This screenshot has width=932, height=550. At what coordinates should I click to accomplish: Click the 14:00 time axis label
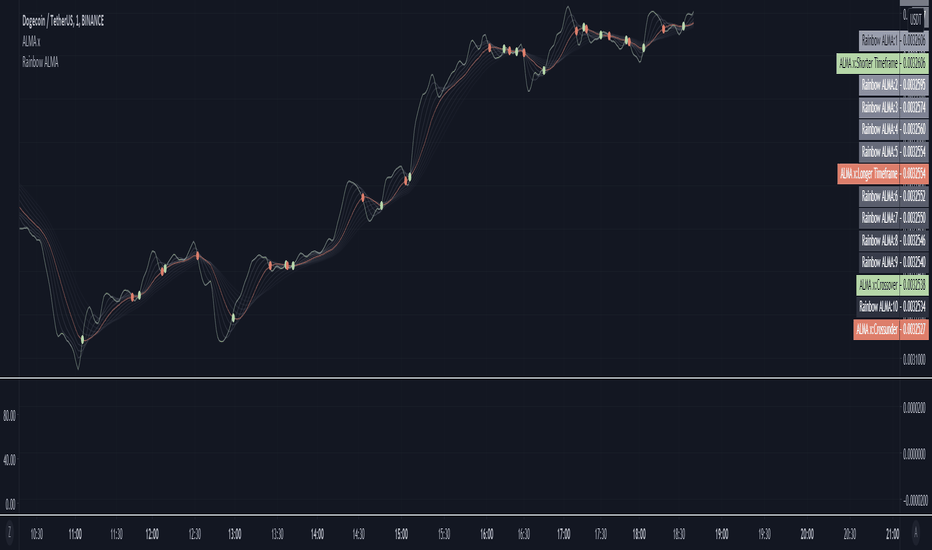(x=317, y=535)
